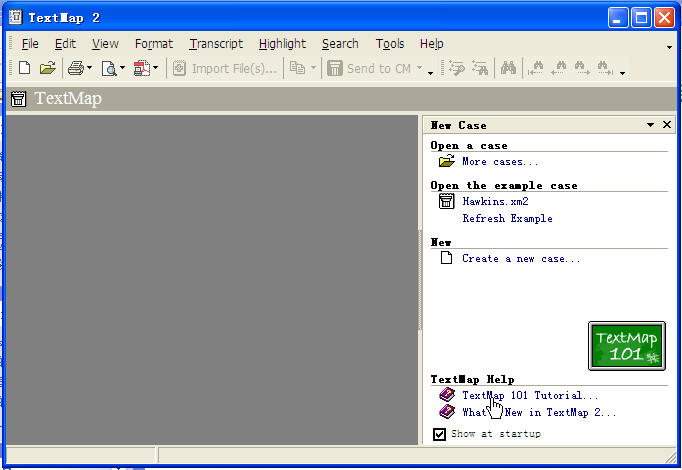Click the Print Preview magnifier page icon
Viewport: 682px width, 470px height.
click(109, 69)
